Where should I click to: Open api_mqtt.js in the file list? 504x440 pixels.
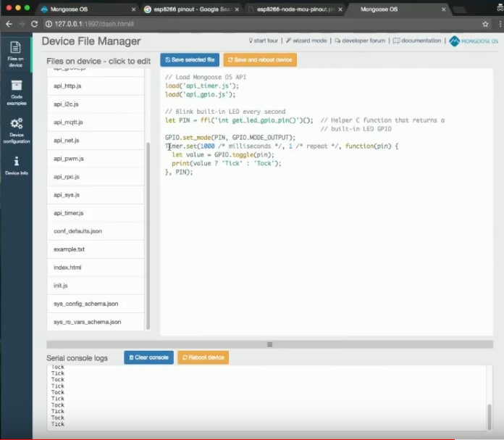tap(96, 123)
